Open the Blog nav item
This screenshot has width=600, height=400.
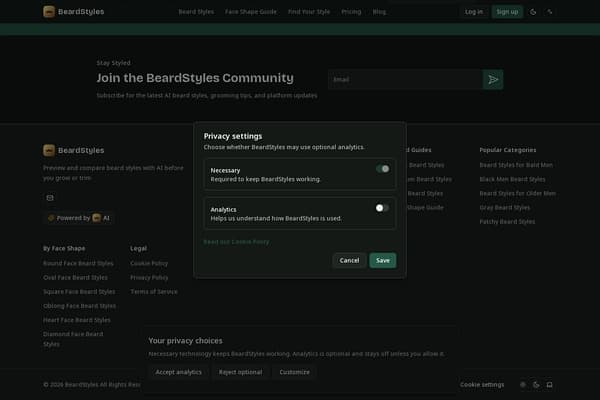[379, 12]
